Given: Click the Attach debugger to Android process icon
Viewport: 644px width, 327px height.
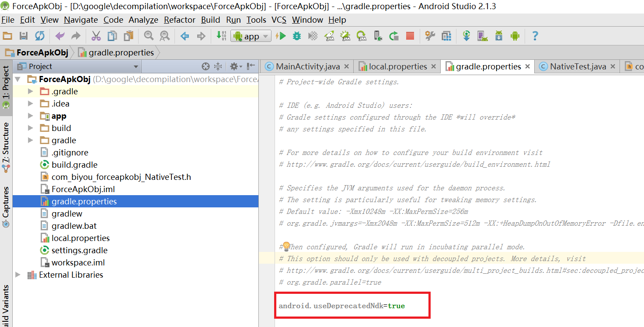Looking at the screenshot, I should (x=378, y=36).
